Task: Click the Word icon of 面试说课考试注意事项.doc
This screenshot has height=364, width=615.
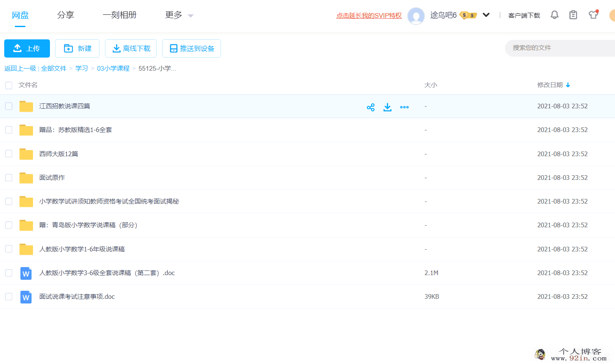Action: coord(26,297)
